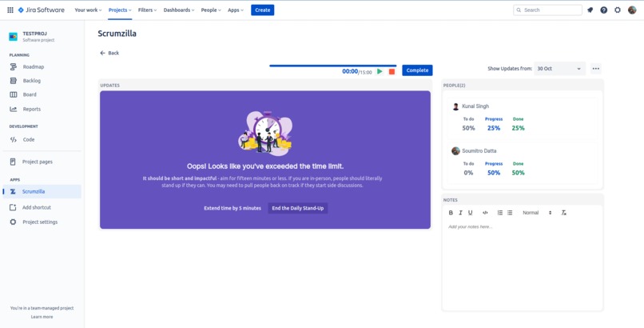The image size is (644, 328).
Task: Open Project settings in sidebar
Action: (x=42, y=222)
